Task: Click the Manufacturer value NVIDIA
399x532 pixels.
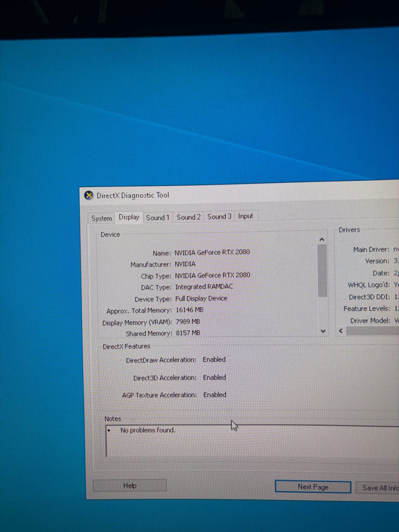Action: [x=185, y=264]
